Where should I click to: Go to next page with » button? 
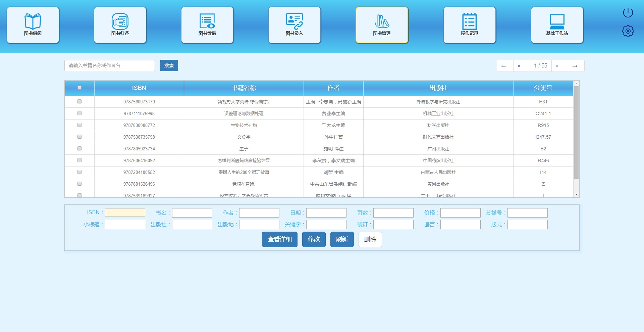coord(557,66)
